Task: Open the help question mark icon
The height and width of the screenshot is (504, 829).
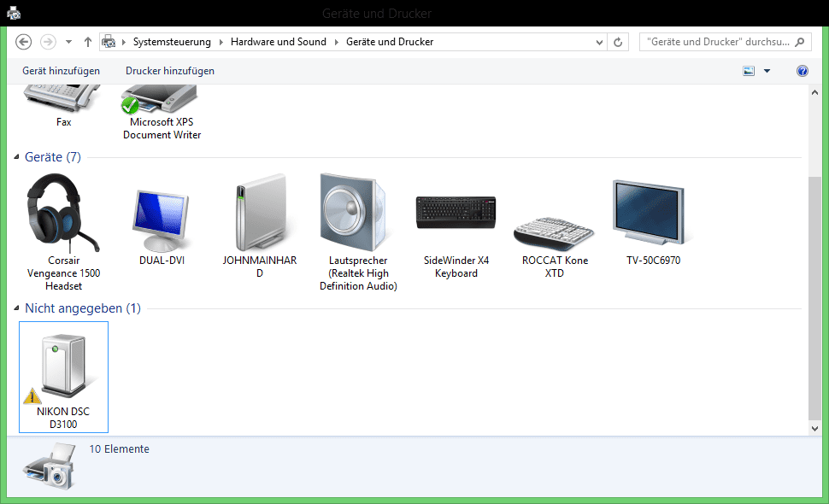Action: tap(802, 71)
